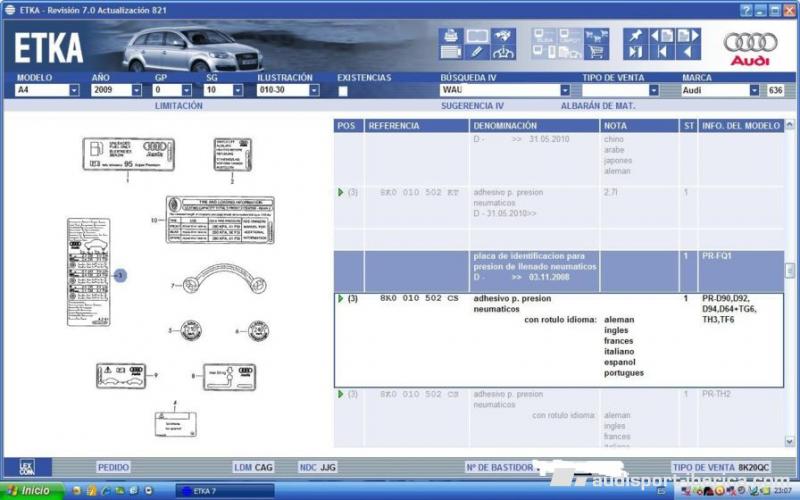Click the NDC JJG field
The height and width of the screenshot is (500, 800).
[317, 467]
